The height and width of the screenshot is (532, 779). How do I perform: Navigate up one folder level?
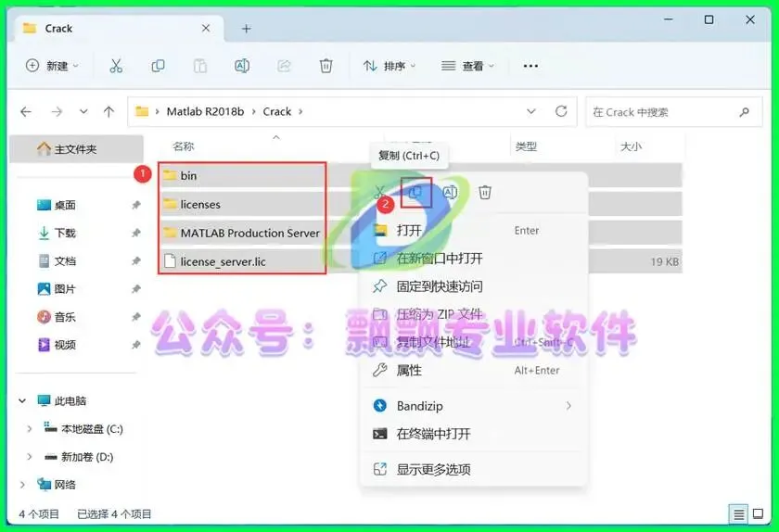tap(109, 112)
